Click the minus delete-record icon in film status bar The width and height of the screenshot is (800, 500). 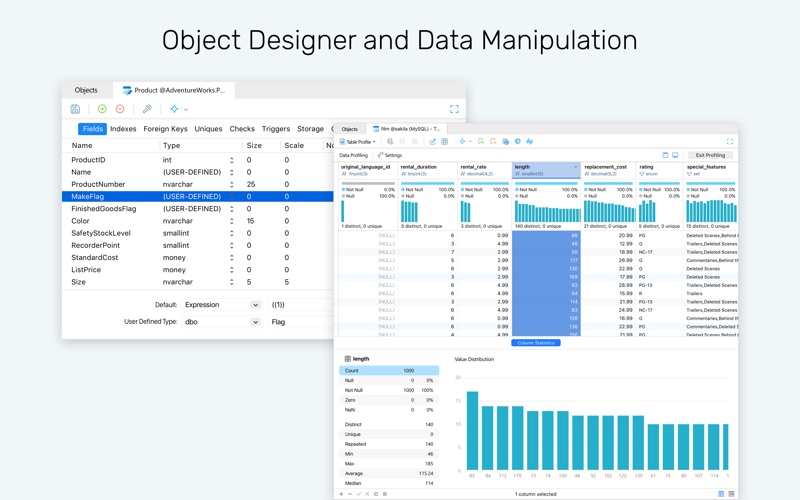(350, 494)
